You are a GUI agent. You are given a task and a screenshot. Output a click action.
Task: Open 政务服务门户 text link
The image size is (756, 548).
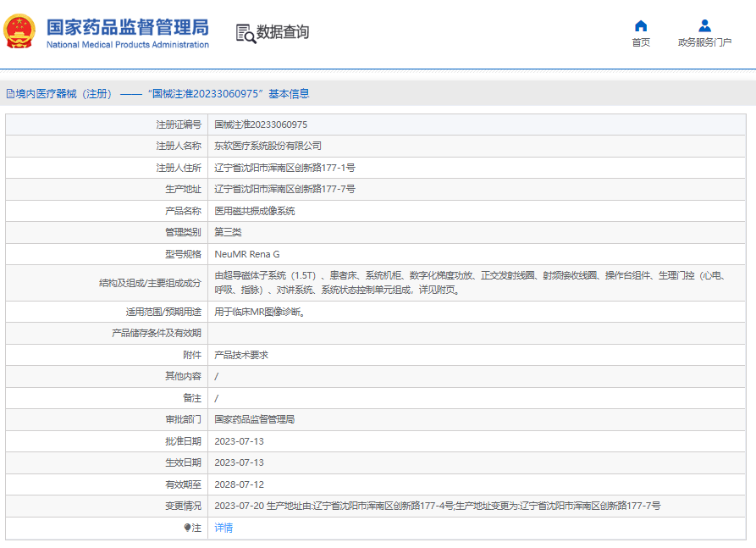pos(704,42)
